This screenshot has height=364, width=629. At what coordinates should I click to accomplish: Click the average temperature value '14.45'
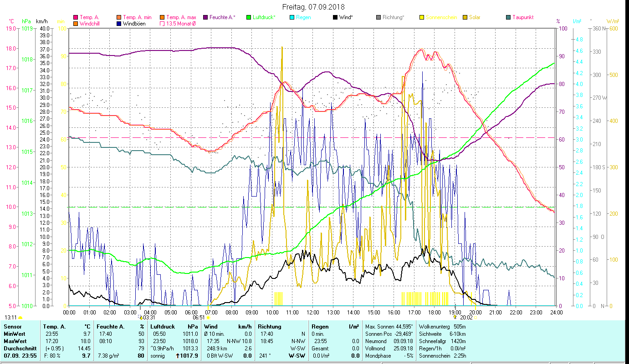83,349
